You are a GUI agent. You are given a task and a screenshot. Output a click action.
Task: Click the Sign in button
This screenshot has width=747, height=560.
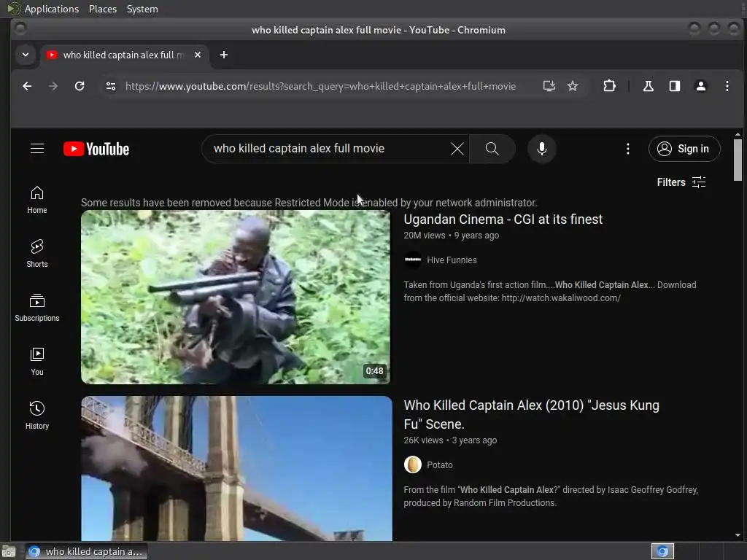tap(684, 149)
